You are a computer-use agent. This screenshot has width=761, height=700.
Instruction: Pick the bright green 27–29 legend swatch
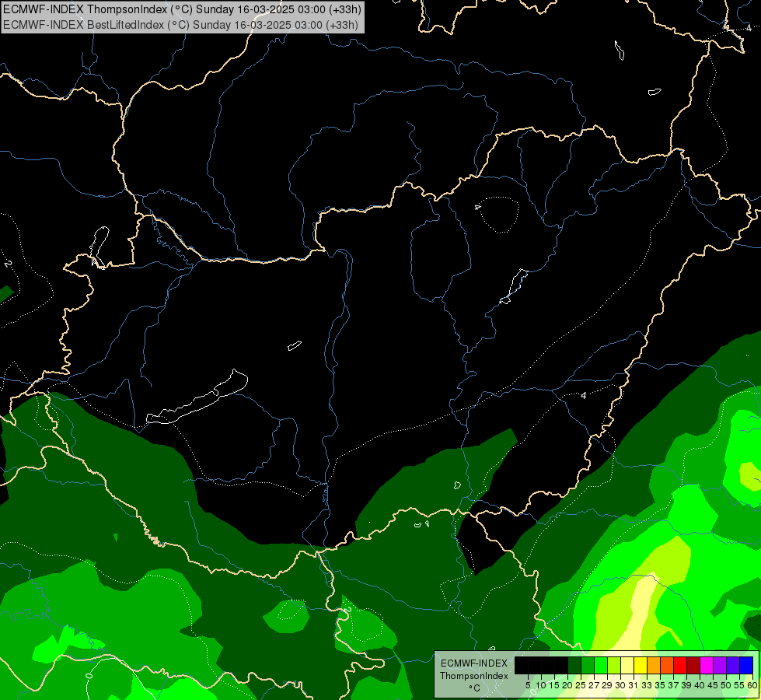[x=601, y=665]
